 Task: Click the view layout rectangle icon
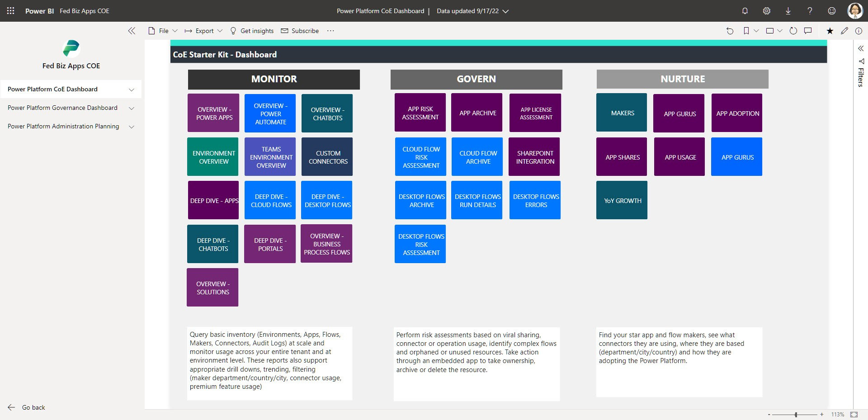(x=770, y=31)
